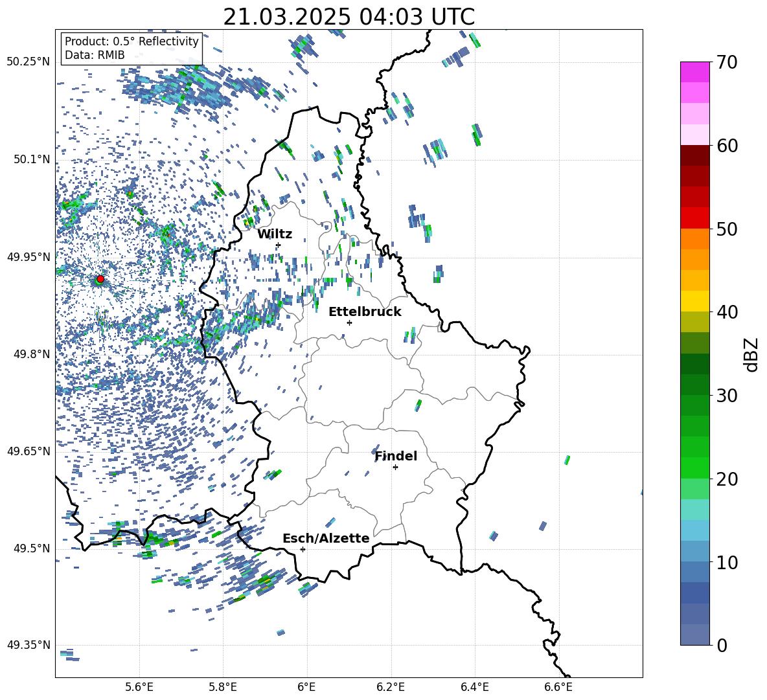
Task: Click the 49.8°N latitude label
Action: (x=32, y=354)
